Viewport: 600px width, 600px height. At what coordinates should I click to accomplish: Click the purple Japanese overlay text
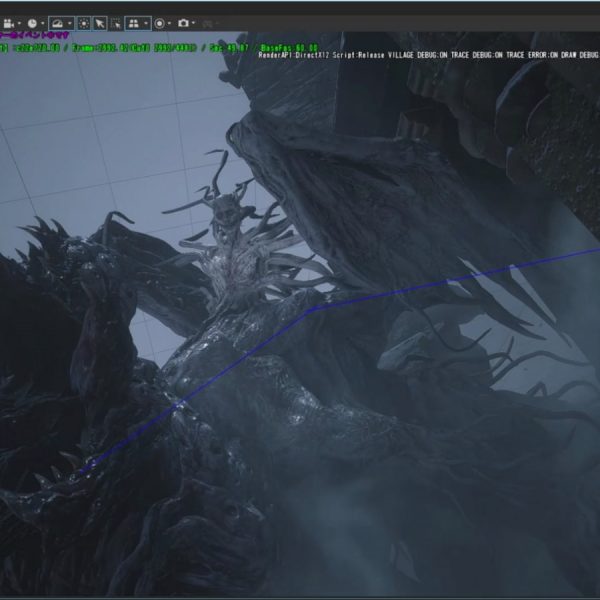tap(34, 35)
